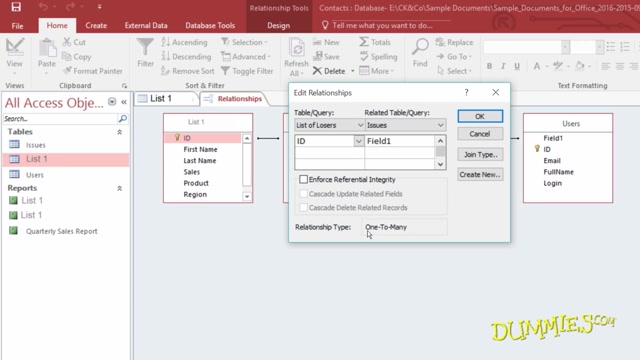Switch to the Create ribbon tab
The width and height of the screenshot is (640, 360).
[96, 25]
